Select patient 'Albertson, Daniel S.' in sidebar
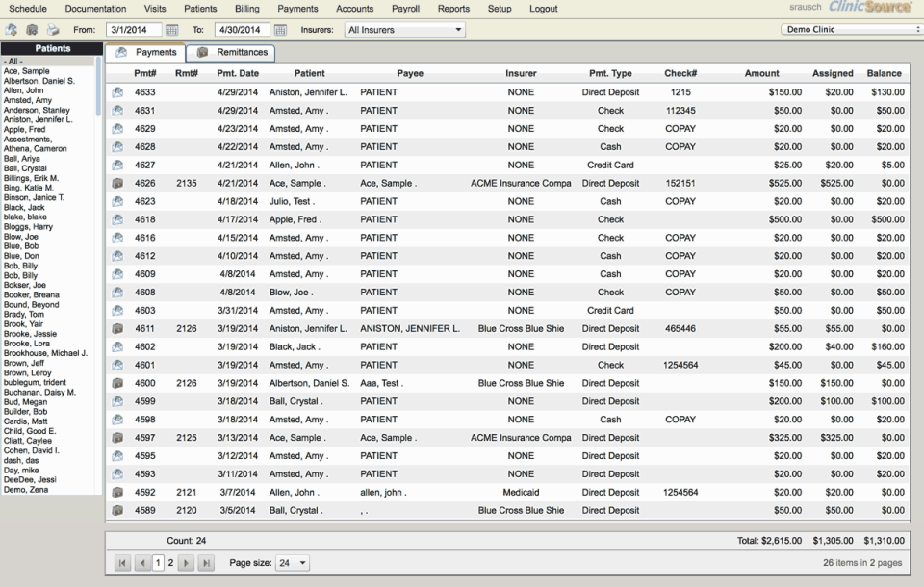 (x=38, y=81)
